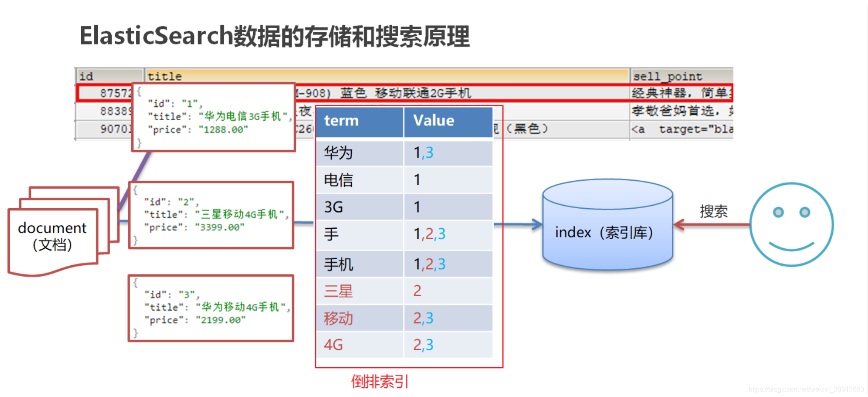Click the 搜索 label beside the red arrow
The height and width of the screenshot is (397, 868).
click(x=714, y=211)
